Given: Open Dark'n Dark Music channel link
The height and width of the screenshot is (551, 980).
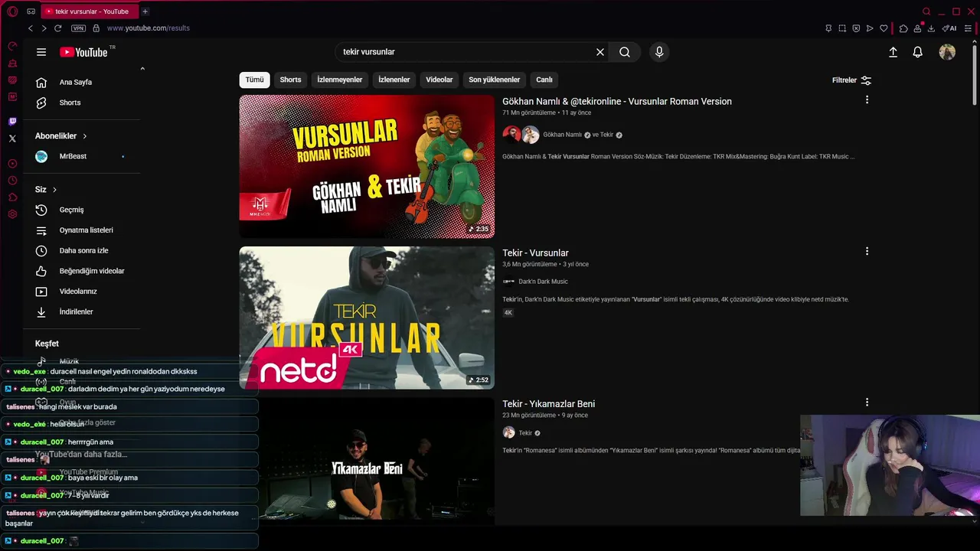Looking at the screenshot, I should 543,282.
